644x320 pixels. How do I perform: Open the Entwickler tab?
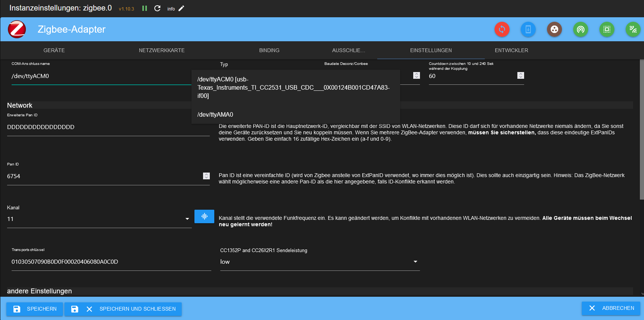pyautogui.click(x=511, y=50)
